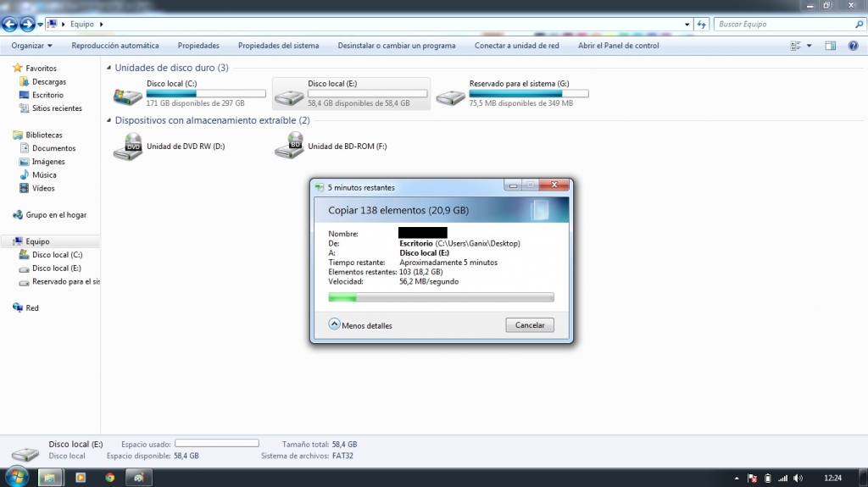Click Desinstalar o cambiar un programa

(396, 46)
